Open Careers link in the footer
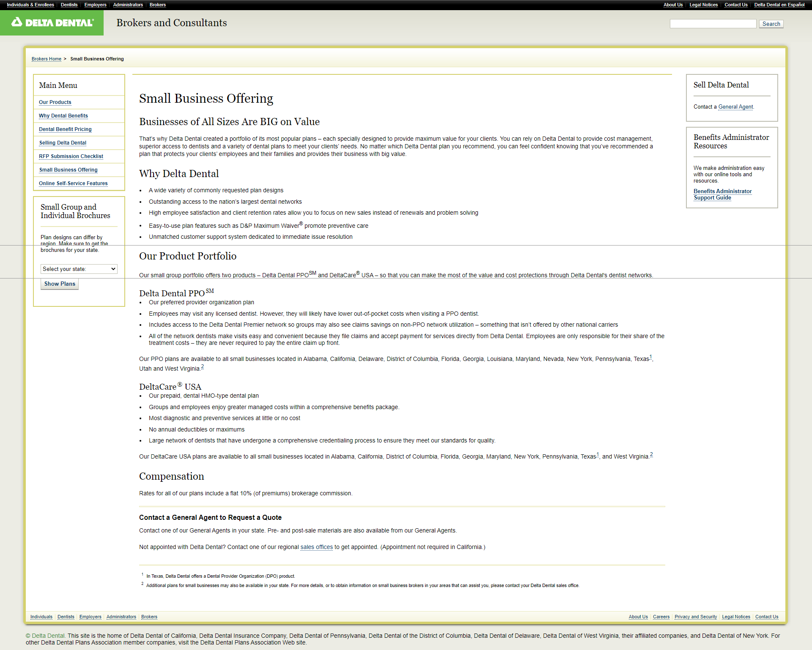Screen dimensions: 812x650 pyautogui.click(x=661, y=617)
